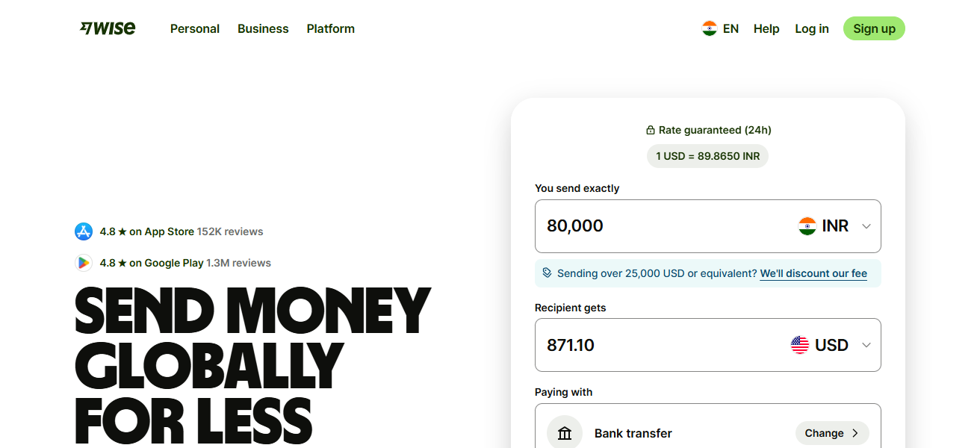Click the 80,000 send amount field
The height and width of the screenshot is (448, 980).
(x=635, y=226)
